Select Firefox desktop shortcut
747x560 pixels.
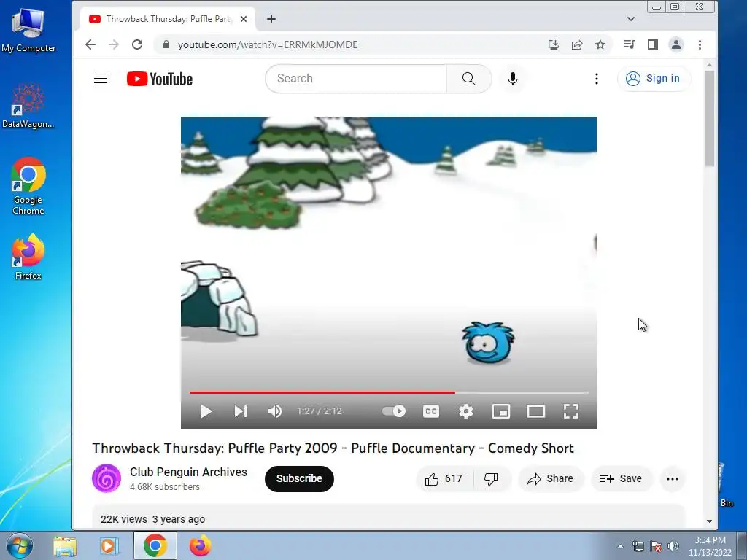pos(28,256)
